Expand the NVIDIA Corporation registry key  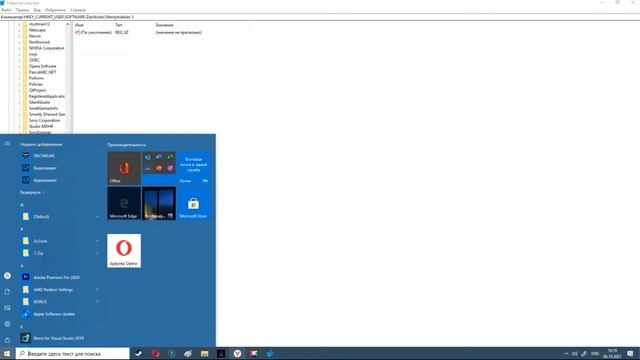pos(19,48)
